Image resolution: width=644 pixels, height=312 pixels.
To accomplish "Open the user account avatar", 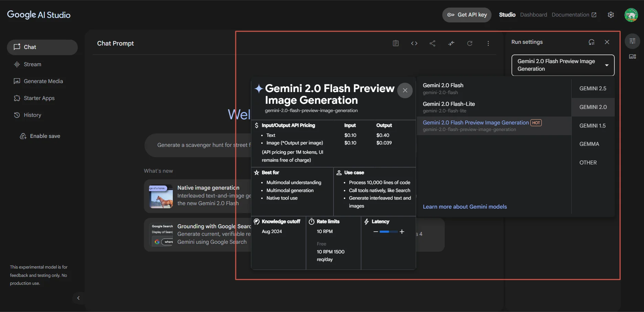I will (x=631, y=15).
